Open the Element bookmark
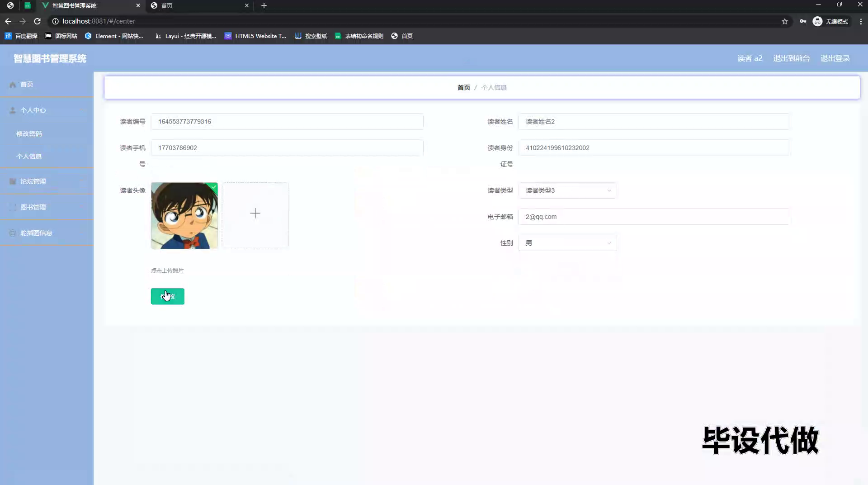The image size is (868, 485). (114, 36)
